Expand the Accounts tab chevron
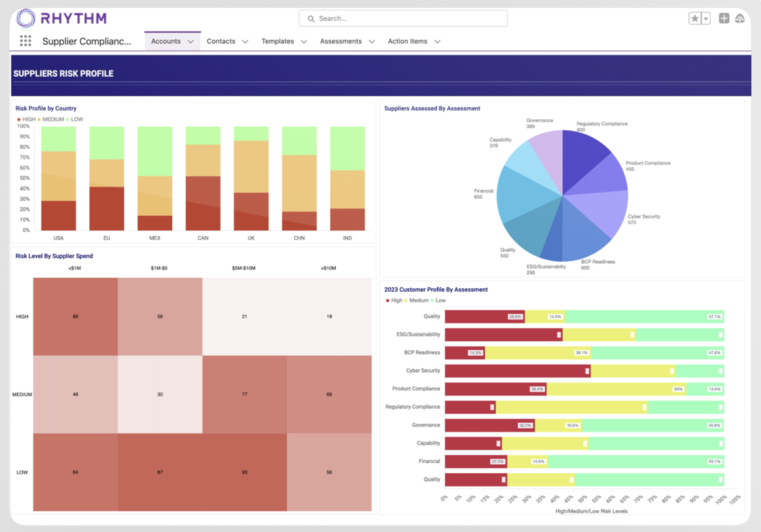Viewport: 761px width, 532px height. coord(190,42)
